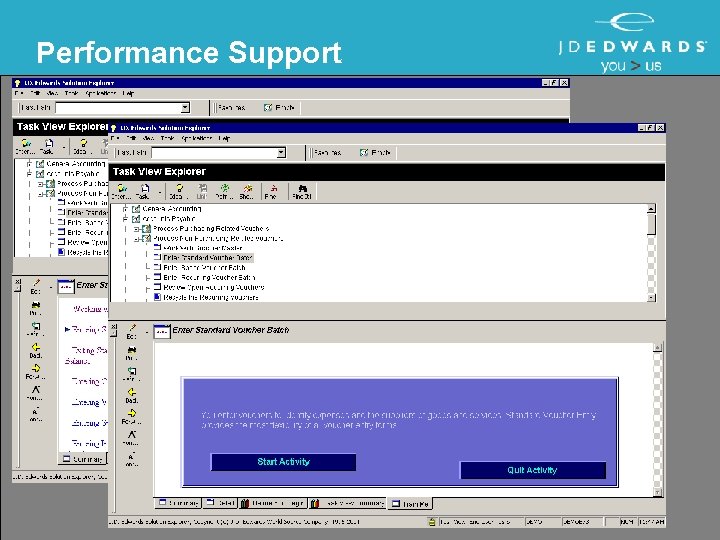
Task: Expand General Accounting node in front window tree
Action: tap(125, 209)
